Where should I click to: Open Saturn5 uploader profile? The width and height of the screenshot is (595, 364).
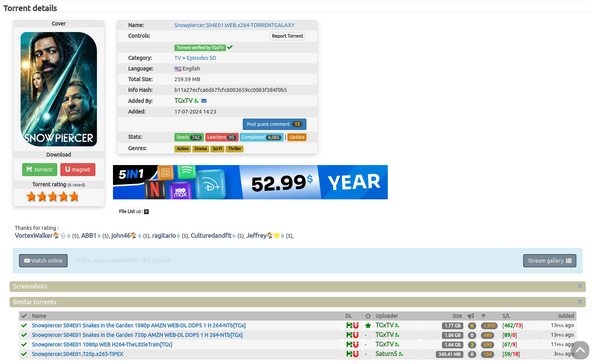click(386, 354)
